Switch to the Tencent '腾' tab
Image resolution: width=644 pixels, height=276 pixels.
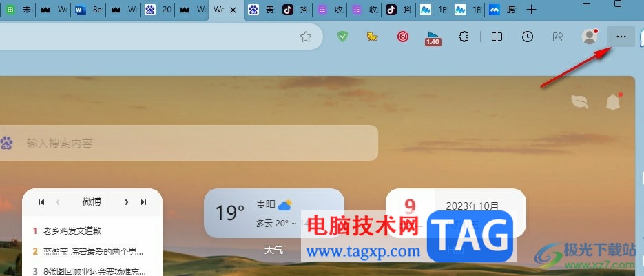[x=502, y=10]
